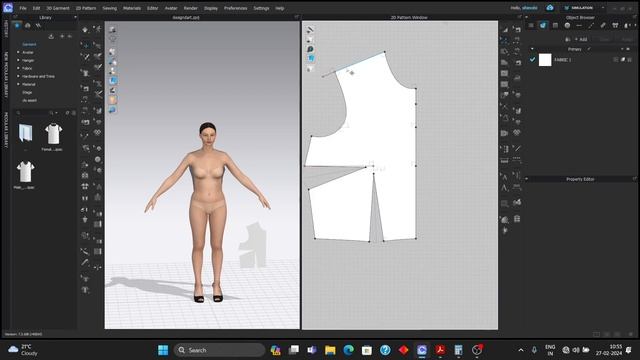Collapse the Property Editor panel

click(527, 179)
